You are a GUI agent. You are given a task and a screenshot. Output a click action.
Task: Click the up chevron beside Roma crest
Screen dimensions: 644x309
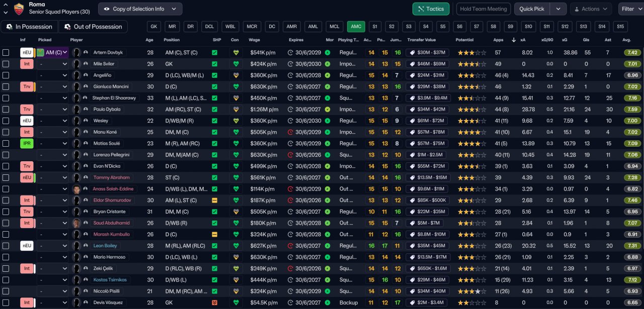[6, 5]
